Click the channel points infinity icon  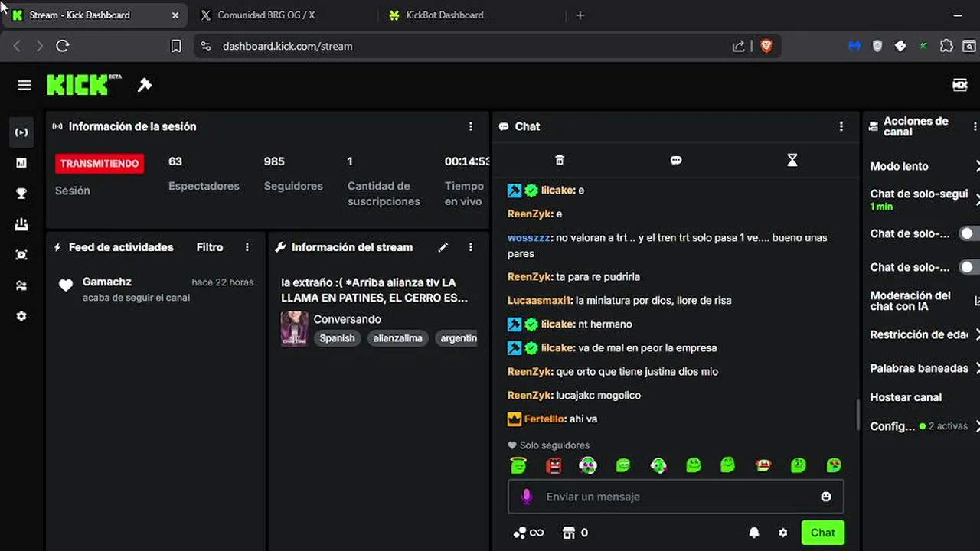[x=528, y=533]
